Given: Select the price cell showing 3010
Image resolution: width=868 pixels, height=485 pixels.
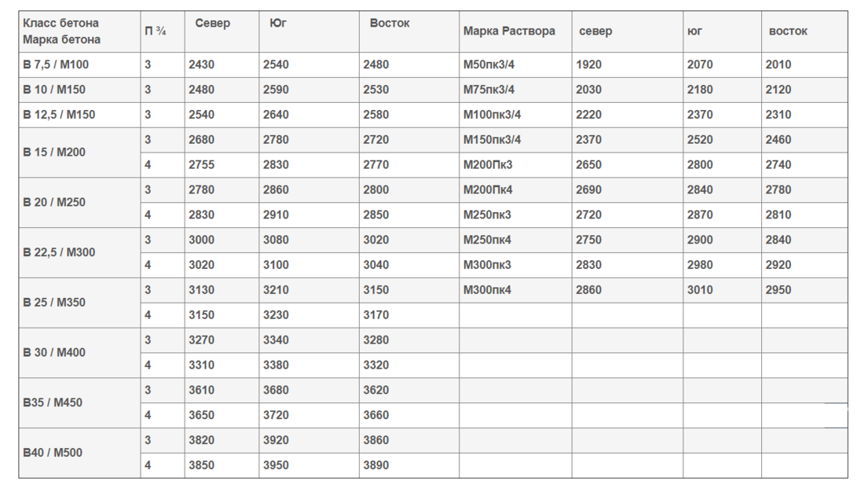Looking at the screenshot, I should point(723,290).
